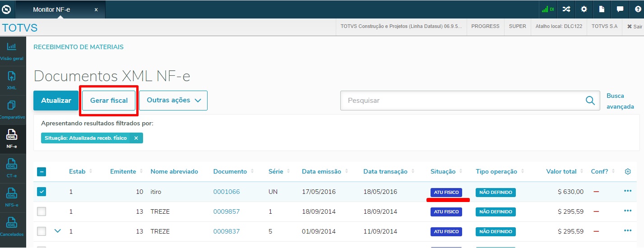The height and width of the screenshot is (248, 644).
Task: Open table column settings gear
Action: click(x=628, y=171)
